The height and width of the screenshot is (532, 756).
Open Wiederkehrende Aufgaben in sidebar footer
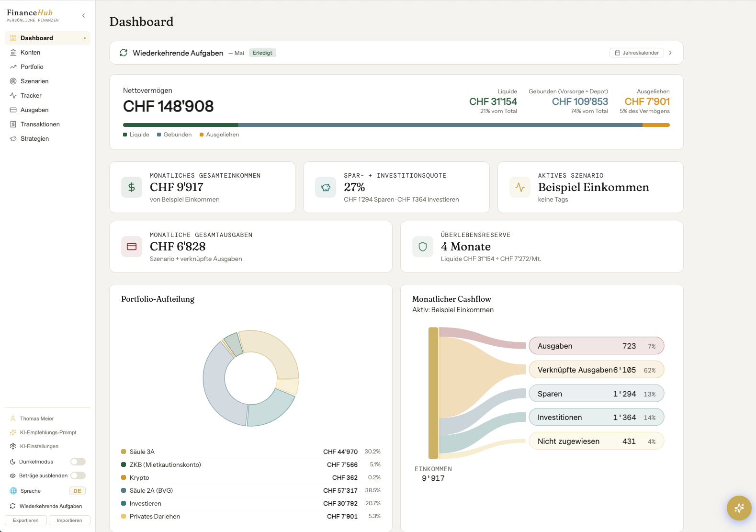(x=47, y=506)
